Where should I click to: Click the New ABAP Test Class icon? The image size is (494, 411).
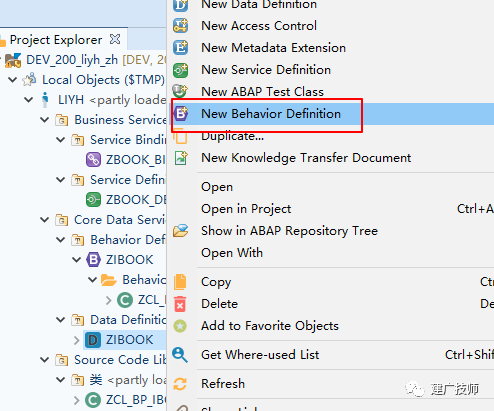[x=180, y=91]
